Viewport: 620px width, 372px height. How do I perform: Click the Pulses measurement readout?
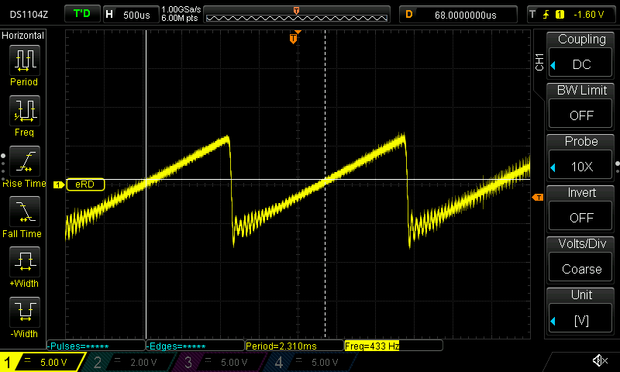(96, 346)
